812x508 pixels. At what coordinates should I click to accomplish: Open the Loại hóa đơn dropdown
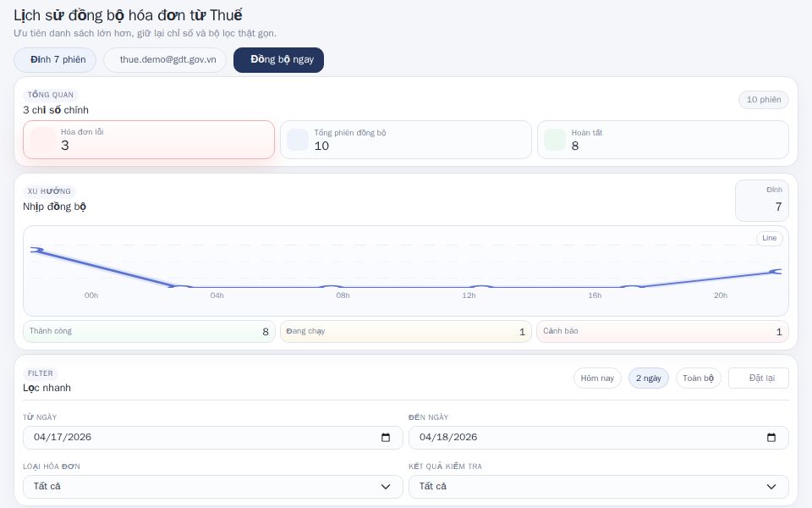point(212,487)
